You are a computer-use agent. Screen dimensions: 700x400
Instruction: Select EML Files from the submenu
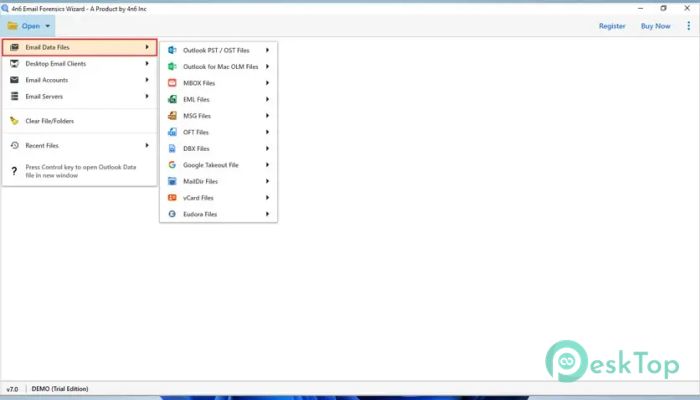218,99
